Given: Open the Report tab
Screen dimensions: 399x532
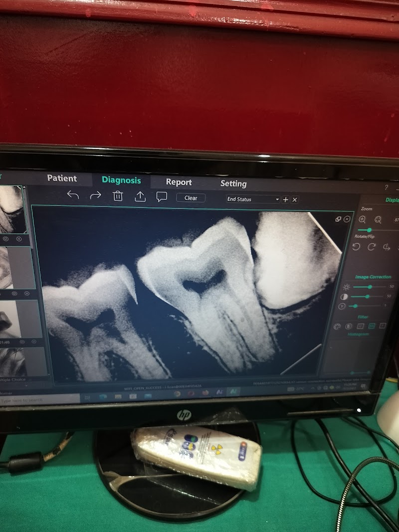Looking at the screenshot, I should tap(179, 182).
